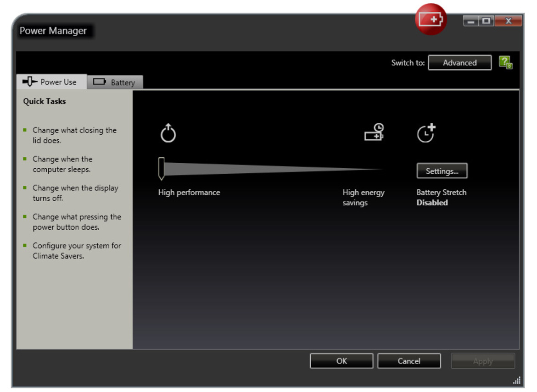The image size is (537, 392).
Task: Open the green help question mark icon
Action: pyautogui.click(x=505, y=63)
